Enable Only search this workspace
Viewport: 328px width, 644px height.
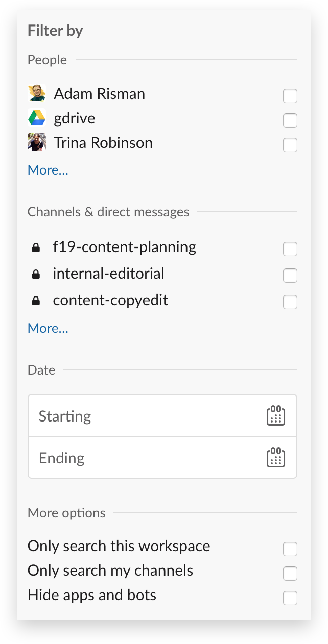tap(290, 549)
